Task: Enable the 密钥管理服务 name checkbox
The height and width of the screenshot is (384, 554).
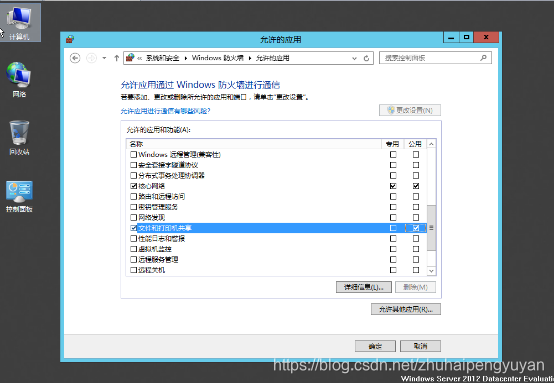Action: pyautogui.click(x=134, y=207)
